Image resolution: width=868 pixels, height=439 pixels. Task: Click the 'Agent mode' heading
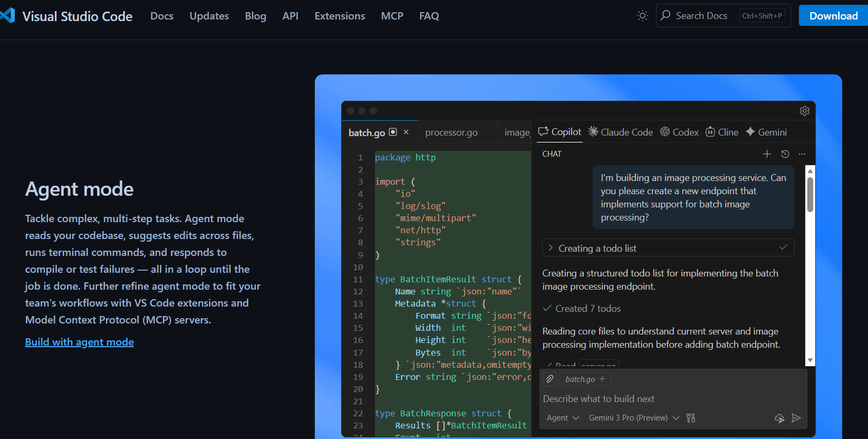pos(80,189)
